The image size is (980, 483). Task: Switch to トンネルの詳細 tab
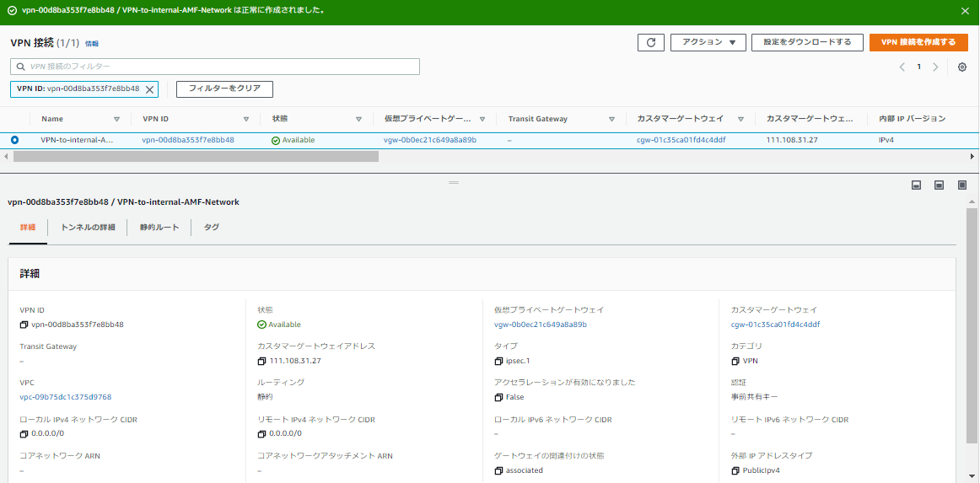click(88, 228)
